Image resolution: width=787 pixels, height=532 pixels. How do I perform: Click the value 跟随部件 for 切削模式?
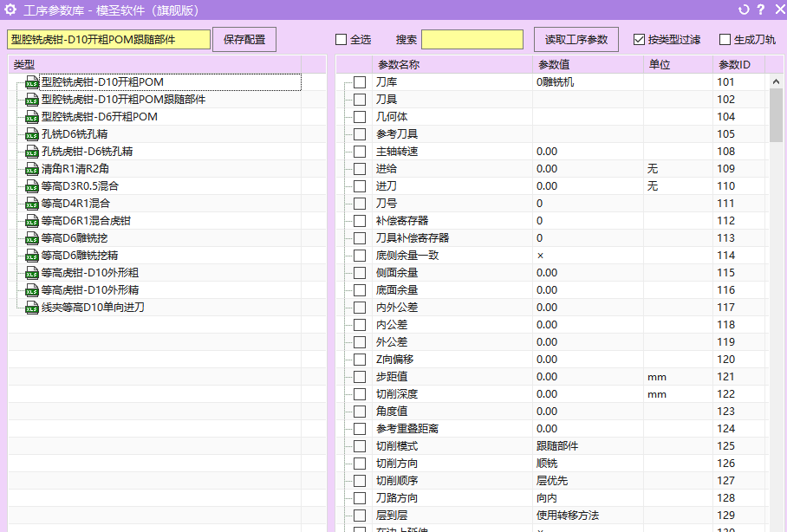[x=557, y=445]
